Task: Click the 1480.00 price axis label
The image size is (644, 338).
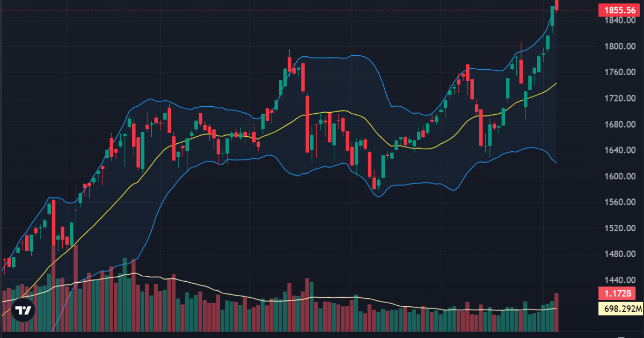Action: 620,254
